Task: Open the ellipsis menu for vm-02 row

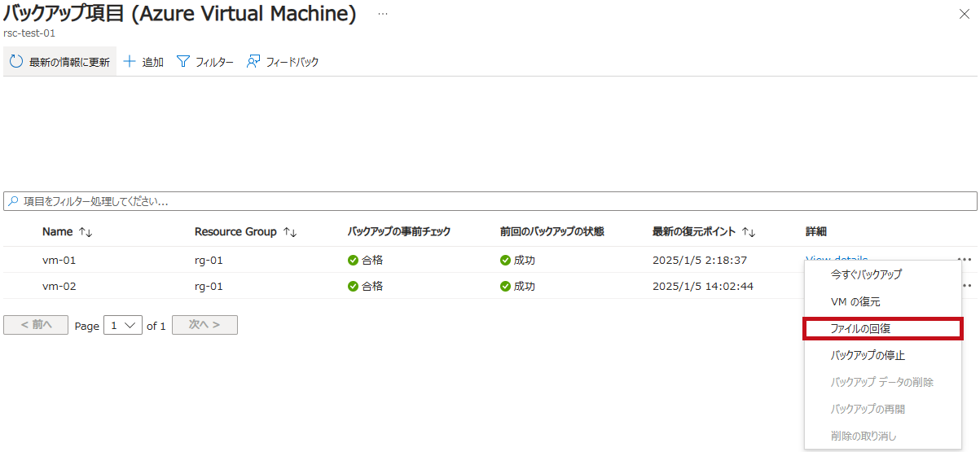Action: click(x=968, y=286)
